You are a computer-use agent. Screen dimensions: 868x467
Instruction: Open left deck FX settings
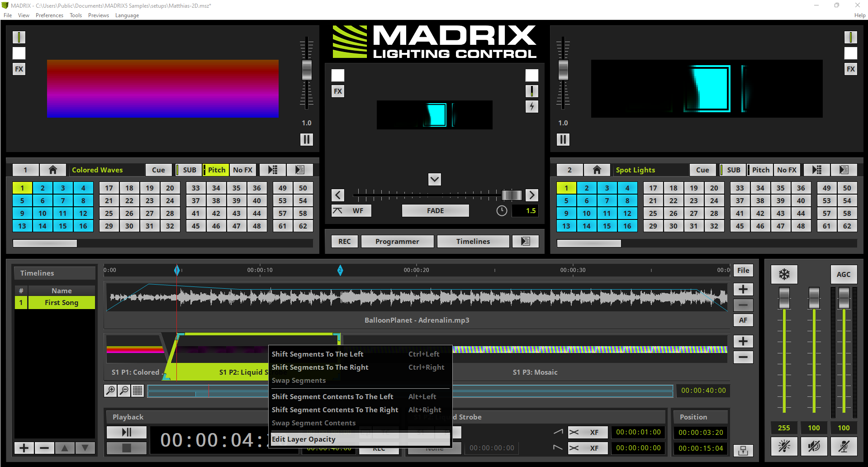(x=19, y=69)
